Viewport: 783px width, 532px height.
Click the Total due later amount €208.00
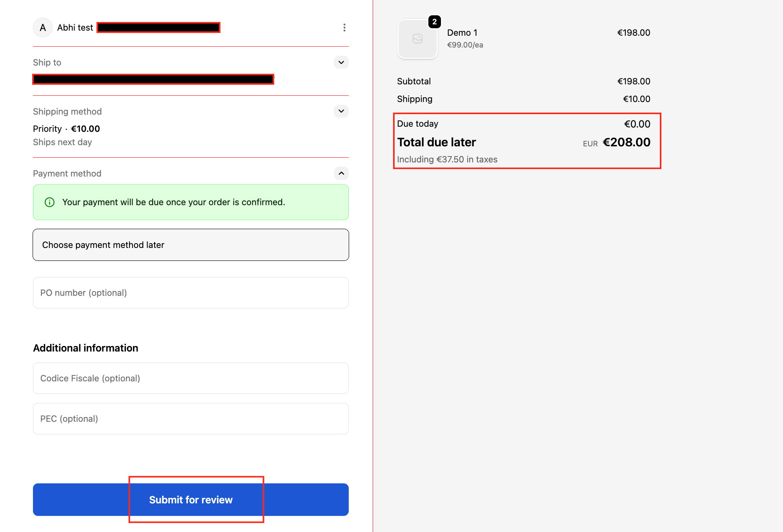click(x=626, y=142)
